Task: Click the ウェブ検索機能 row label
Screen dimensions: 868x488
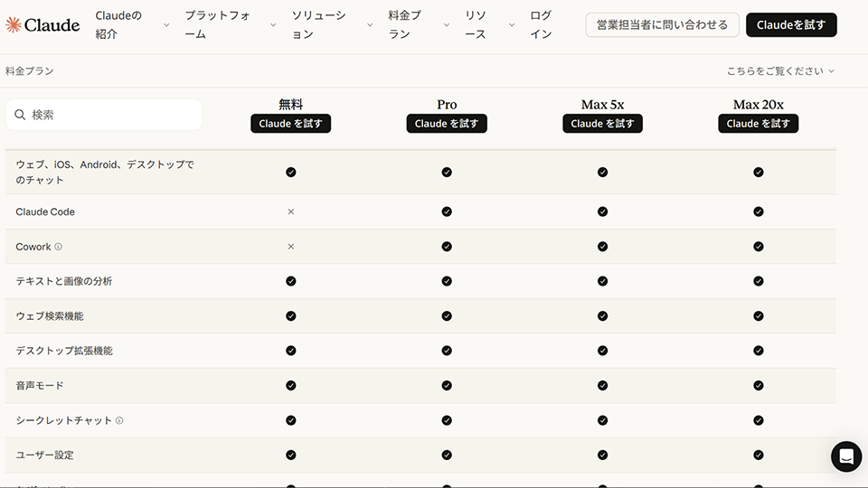Action: click(x=49, y=316)
